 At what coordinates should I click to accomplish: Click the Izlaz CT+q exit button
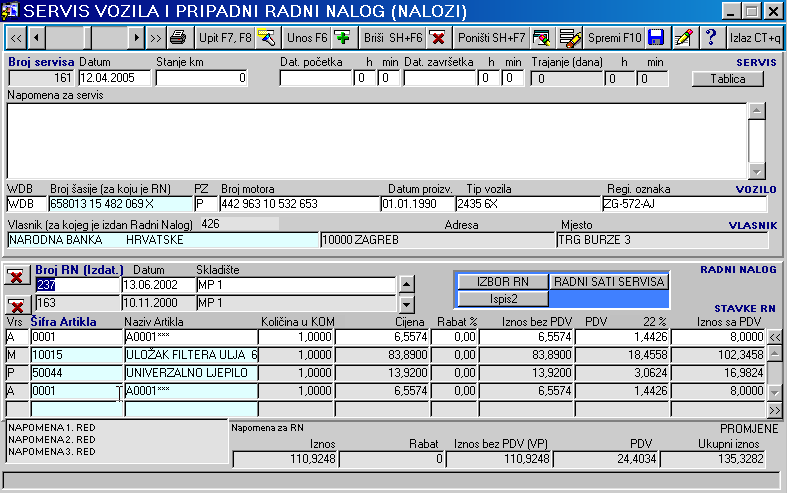coord(755,38)
